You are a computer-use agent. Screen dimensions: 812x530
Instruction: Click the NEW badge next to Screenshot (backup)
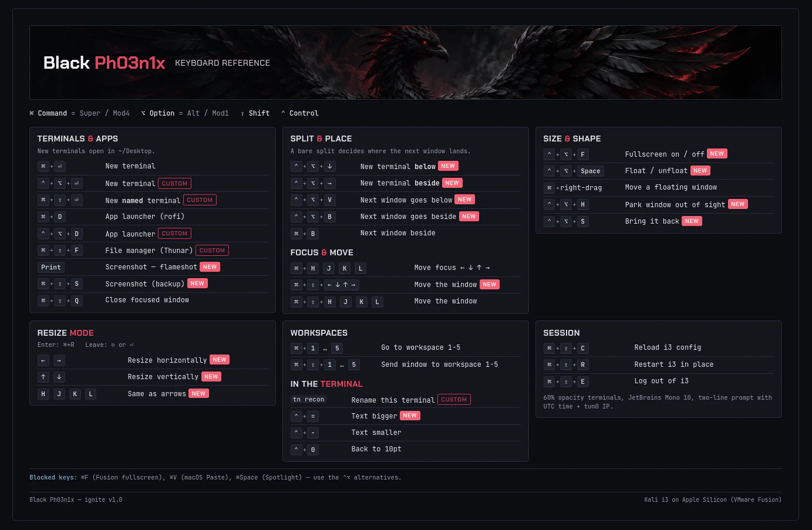coord(197,283)
